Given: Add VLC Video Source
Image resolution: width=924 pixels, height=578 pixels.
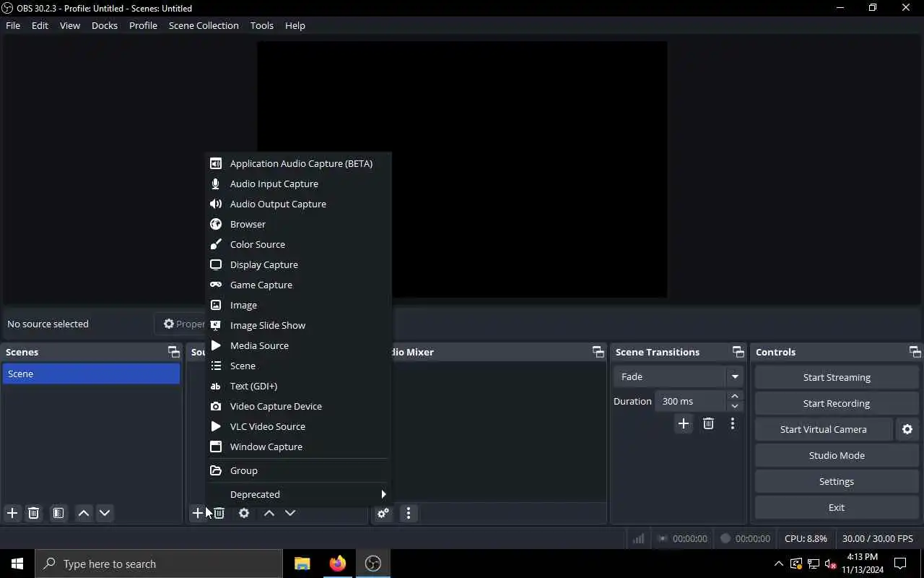Looking at the screenshot, I should click(x=298, y=426).
